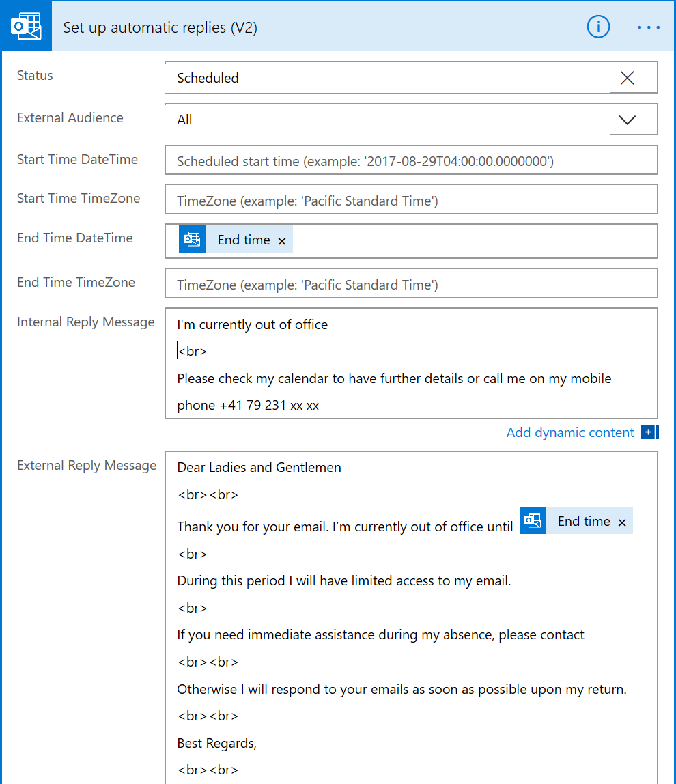This screenshot has width=676, height=784.
Task: Click the Outlook icon on the End Time DateTime token
Action: (x=192, y=239)
